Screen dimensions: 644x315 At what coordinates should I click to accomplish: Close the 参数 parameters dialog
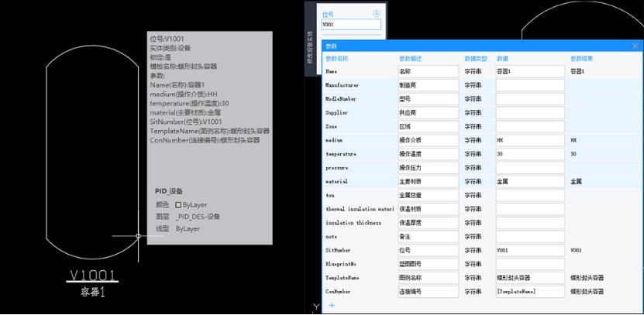point(635,46)
